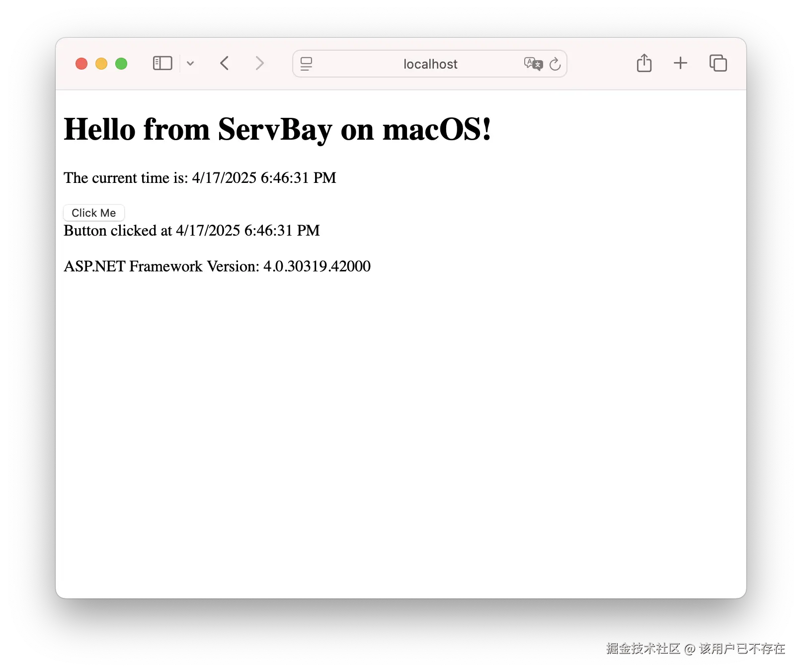Open the Share menu
The width and height of the screenshot is (802, 672).
[x=644, y=63]
